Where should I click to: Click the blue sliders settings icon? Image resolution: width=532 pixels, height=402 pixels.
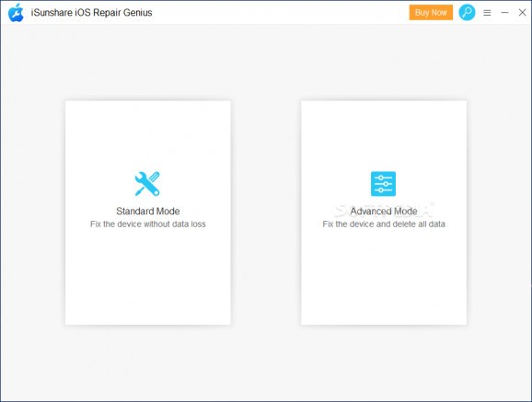click(383, 184)
